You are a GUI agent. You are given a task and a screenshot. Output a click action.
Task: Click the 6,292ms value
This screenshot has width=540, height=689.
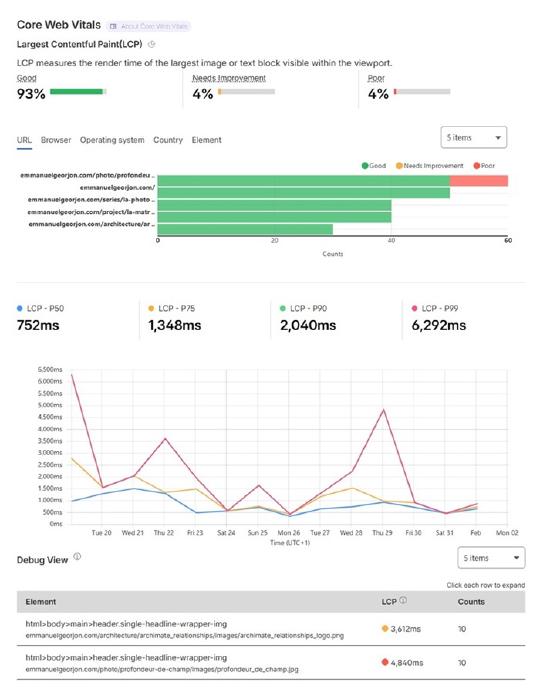439,325
